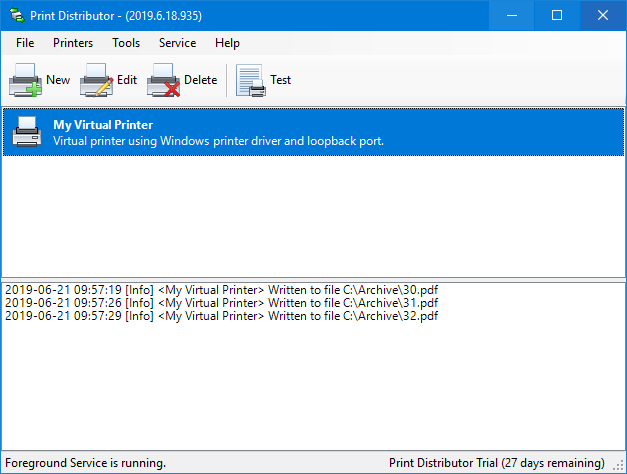Open the Tools menu
The image size is (627, 474).
126,43
